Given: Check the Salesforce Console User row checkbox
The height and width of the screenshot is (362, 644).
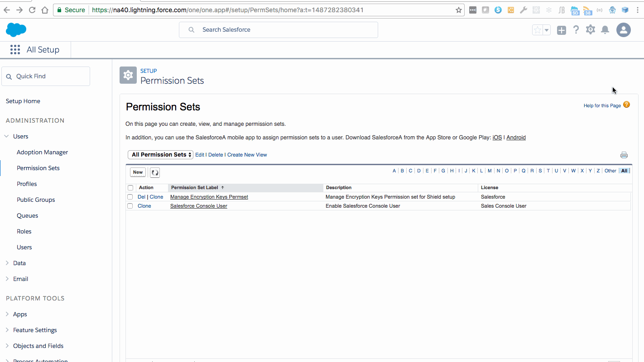Looking at the screenshot, I should (x=130, y=206).
